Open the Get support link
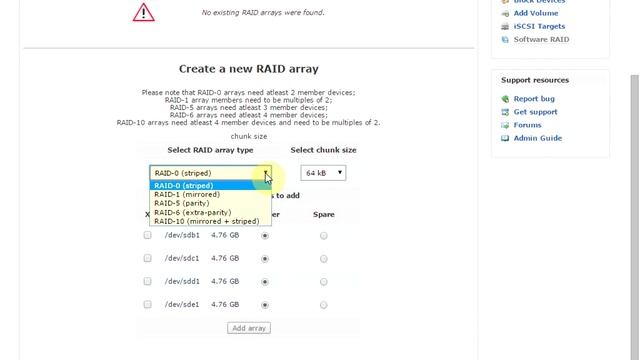The height and width of the screenshot is (360, 640). pos(535,112)
